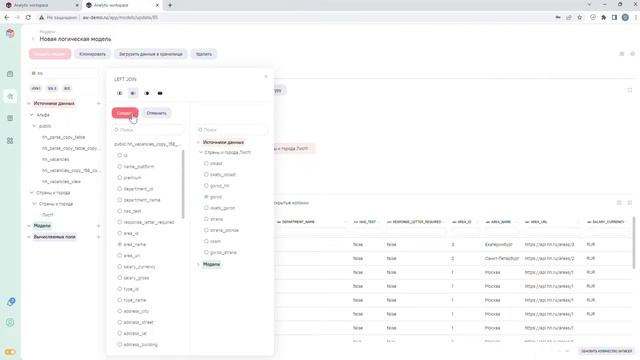Select the premium radio button
Image resolution: width=640 pixels, height=360 pixels.
[120, 178]
